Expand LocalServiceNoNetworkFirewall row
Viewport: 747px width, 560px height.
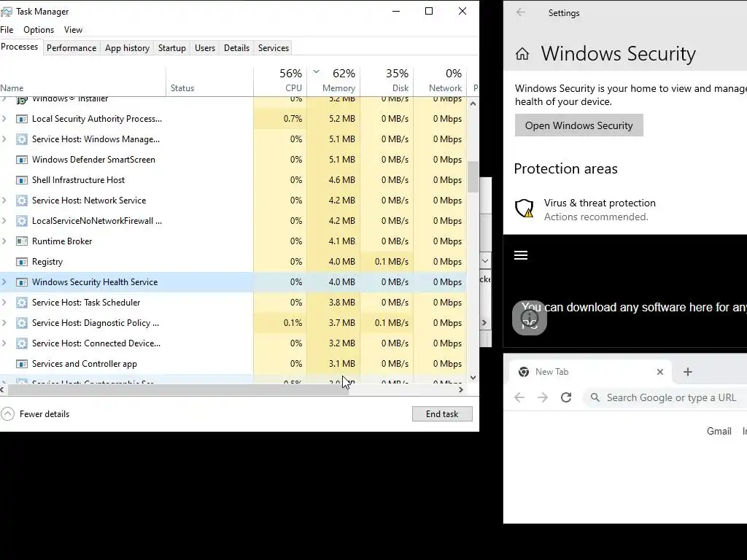(4, 221)
